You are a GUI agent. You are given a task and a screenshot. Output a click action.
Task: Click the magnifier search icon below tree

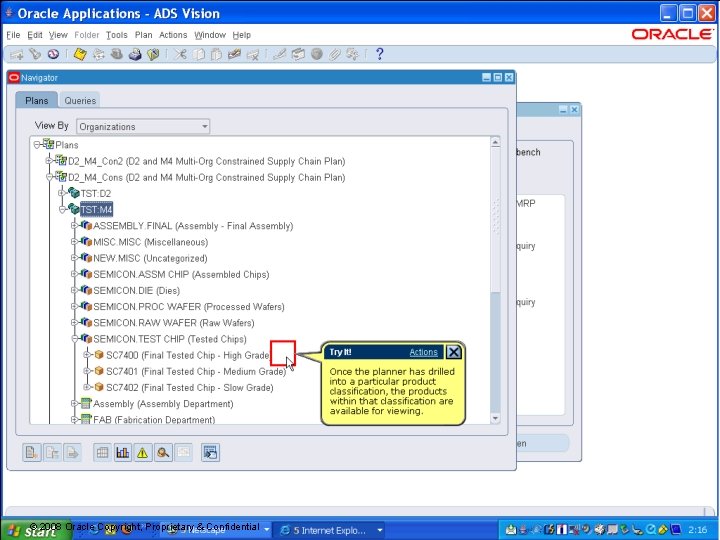(x=163, y=453)
